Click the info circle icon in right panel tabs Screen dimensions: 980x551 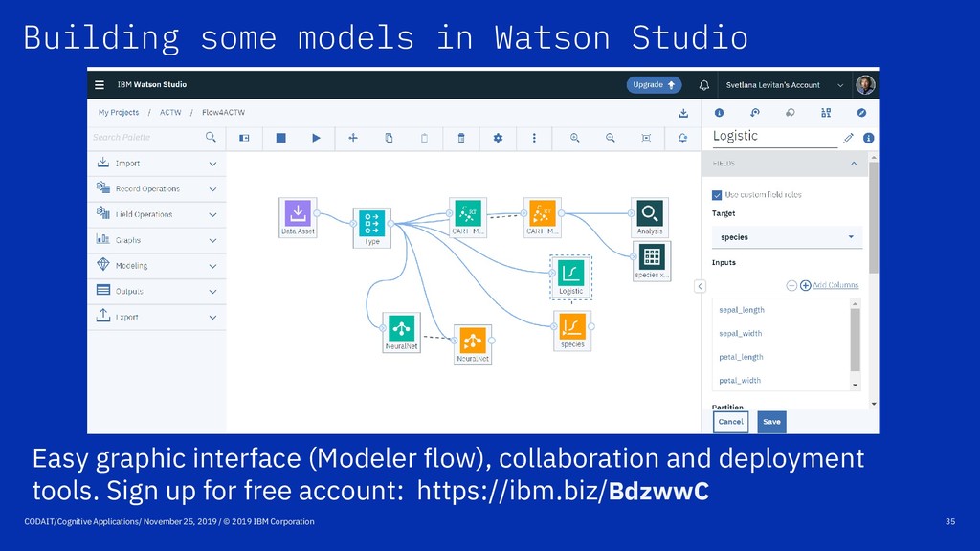tap(719, 113)
